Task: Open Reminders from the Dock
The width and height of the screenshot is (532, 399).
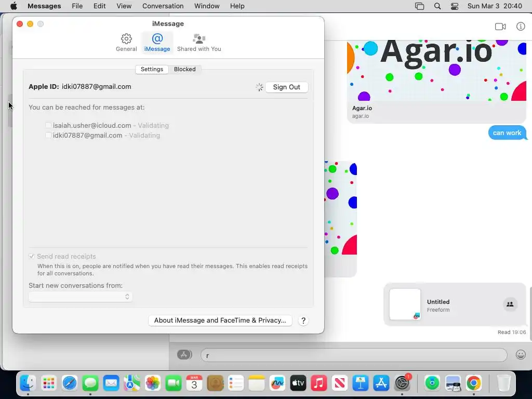Action: coord(236,383)
